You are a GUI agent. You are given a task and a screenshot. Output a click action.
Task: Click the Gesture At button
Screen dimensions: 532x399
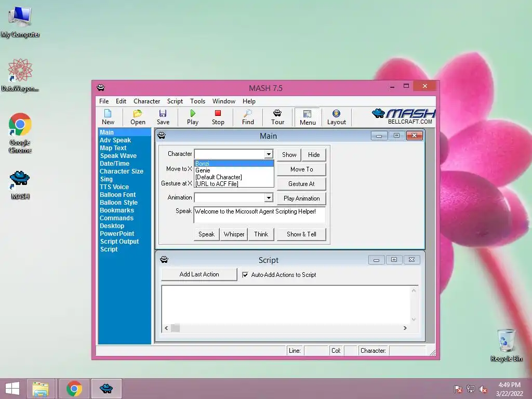[301, 184]
